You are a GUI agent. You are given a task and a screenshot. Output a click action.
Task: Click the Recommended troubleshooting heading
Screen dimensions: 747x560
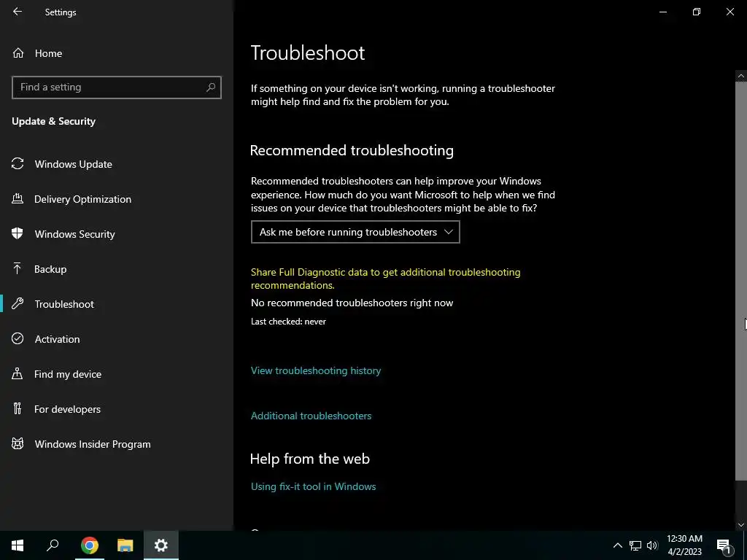pos(352,150)
